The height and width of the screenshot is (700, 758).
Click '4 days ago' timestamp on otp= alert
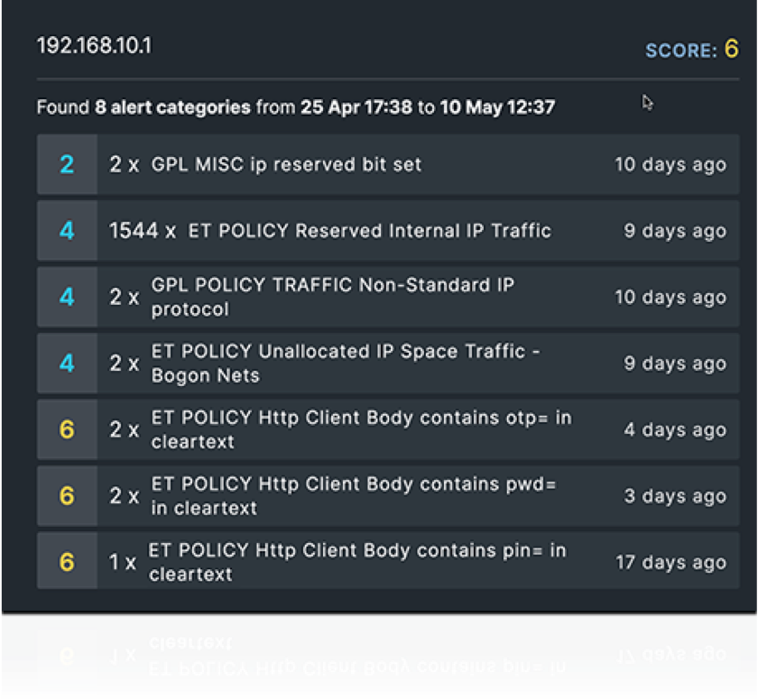point(674,430)
